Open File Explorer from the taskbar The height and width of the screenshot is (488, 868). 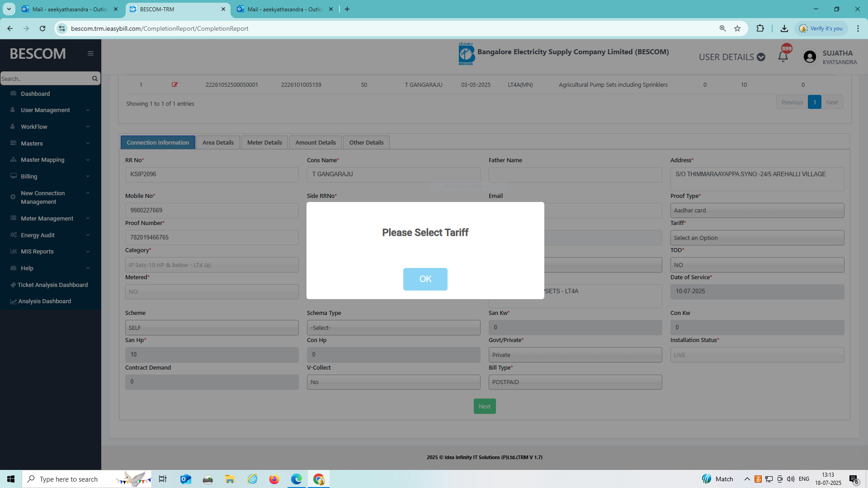tap(230, 479)
